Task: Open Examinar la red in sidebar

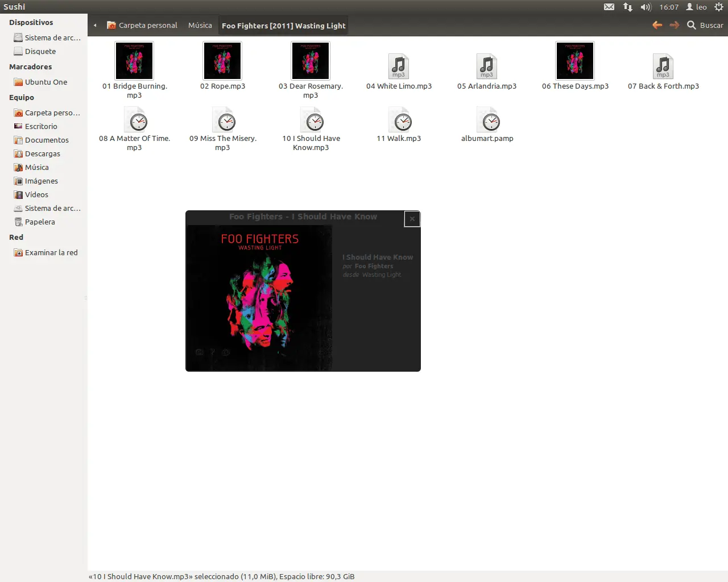Action: (46, 252)
